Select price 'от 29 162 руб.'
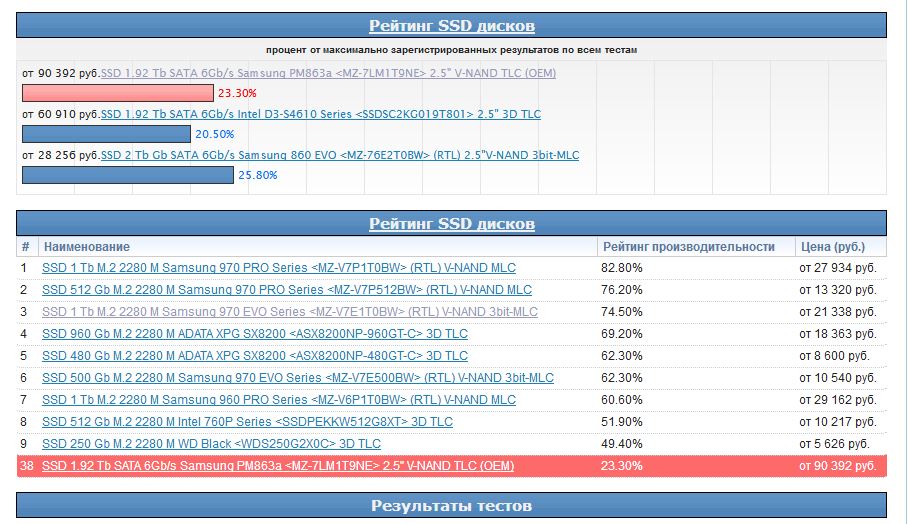This screenshot has height=524, width=908. click(x=838, y=400)
